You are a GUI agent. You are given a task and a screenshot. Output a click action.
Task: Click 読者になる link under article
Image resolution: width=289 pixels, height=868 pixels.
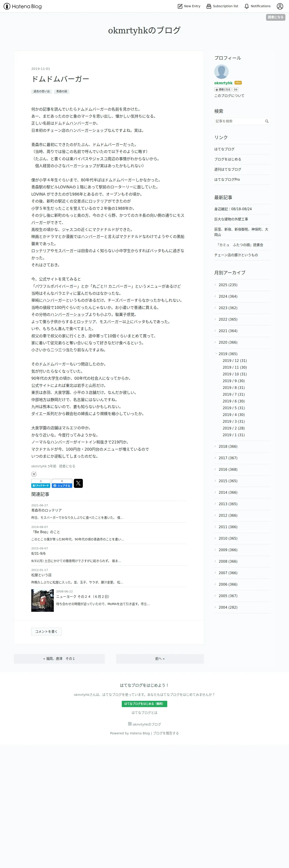[x=67, y=466]
